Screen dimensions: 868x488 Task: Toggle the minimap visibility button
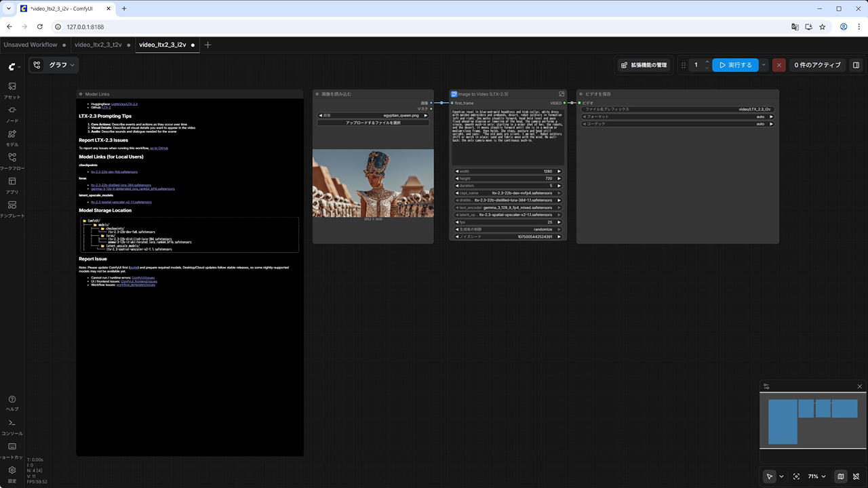[841, 476]
